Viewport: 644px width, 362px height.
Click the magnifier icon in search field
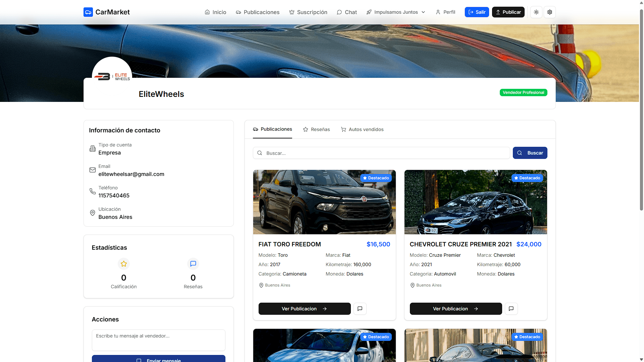(260, 153)
